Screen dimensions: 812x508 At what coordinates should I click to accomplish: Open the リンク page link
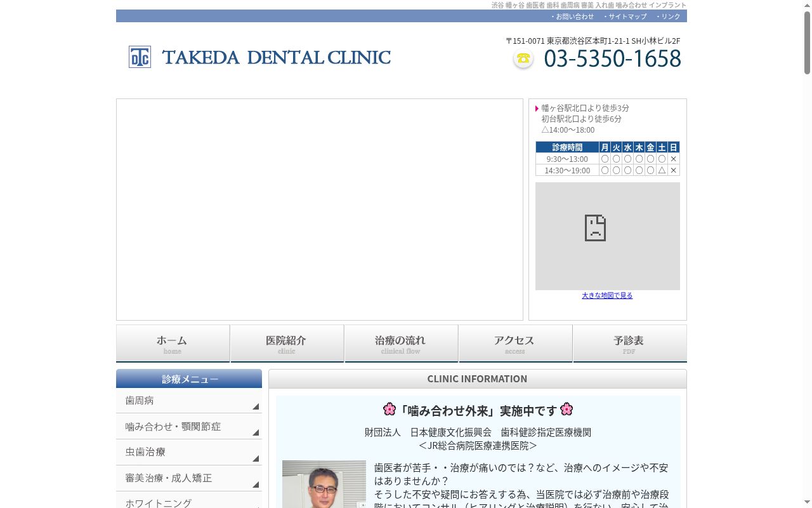coord(668,17)
